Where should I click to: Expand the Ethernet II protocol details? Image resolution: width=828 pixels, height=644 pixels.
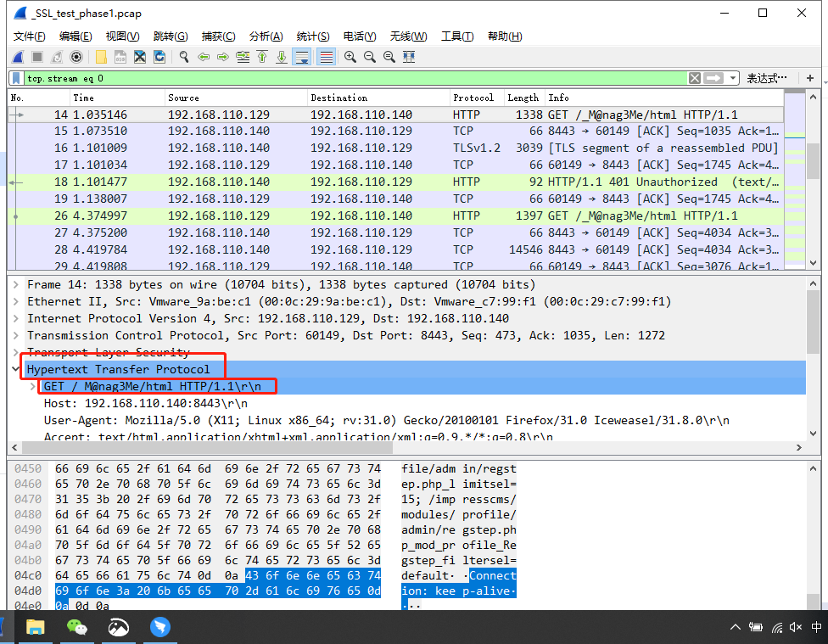point(16,302)
